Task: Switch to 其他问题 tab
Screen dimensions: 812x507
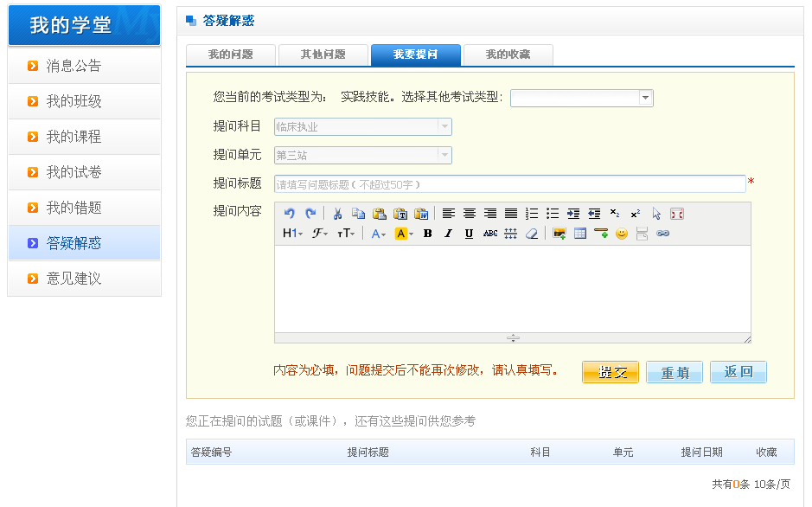Action: (323, 55)
